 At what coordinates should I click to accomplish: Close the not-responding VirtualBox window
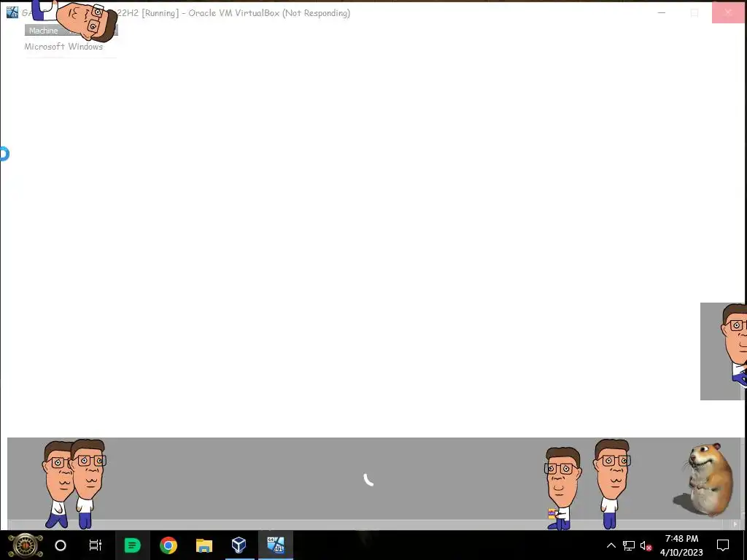(x=728, y=13)
